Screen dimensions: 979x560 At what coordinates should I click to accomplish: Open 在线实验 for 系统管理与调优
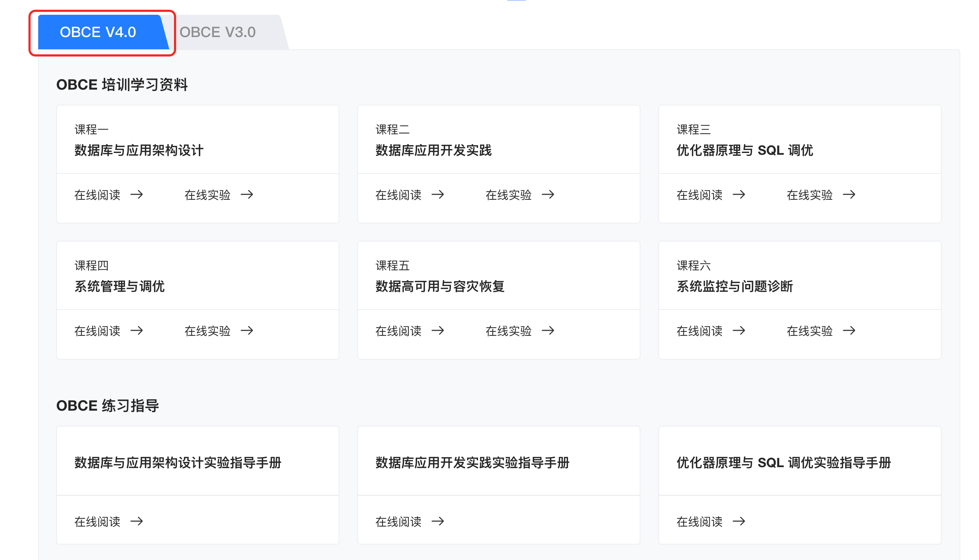coord(207,331)
